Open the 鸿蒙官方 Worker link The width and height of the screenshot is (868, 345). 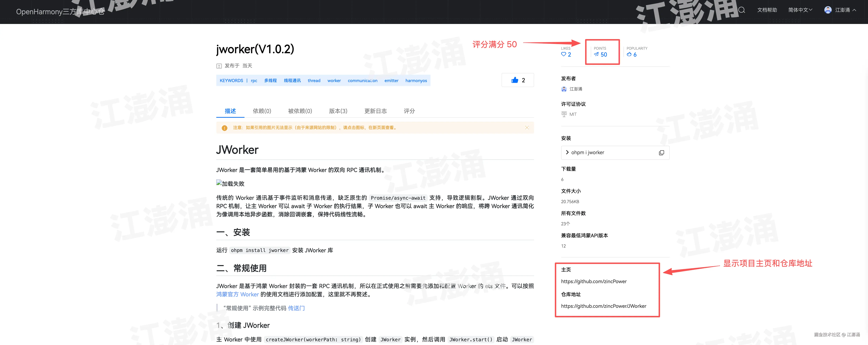coord(237,294)
